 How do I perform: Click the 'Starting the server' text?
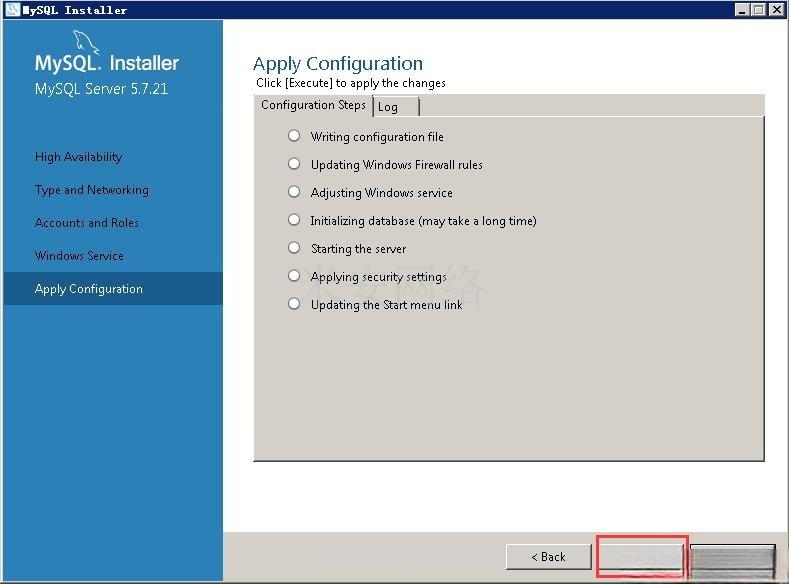click(x=358, y=249)
